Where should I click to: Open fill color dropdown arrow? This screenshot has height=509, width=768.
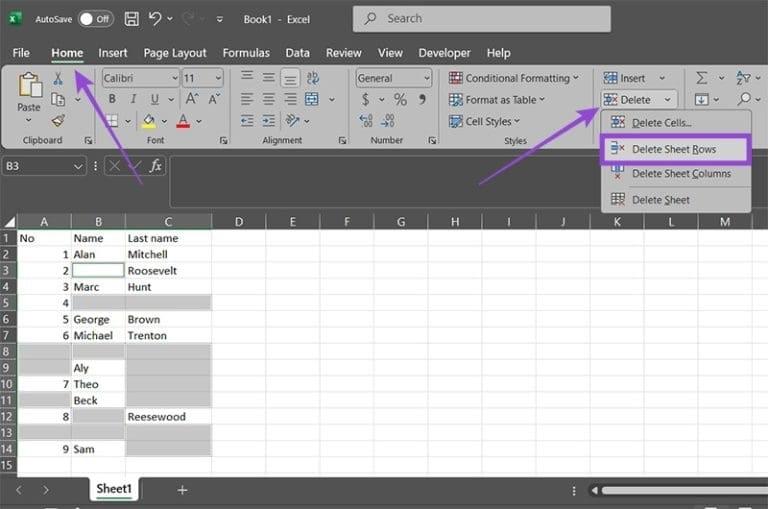click(164, 121)
